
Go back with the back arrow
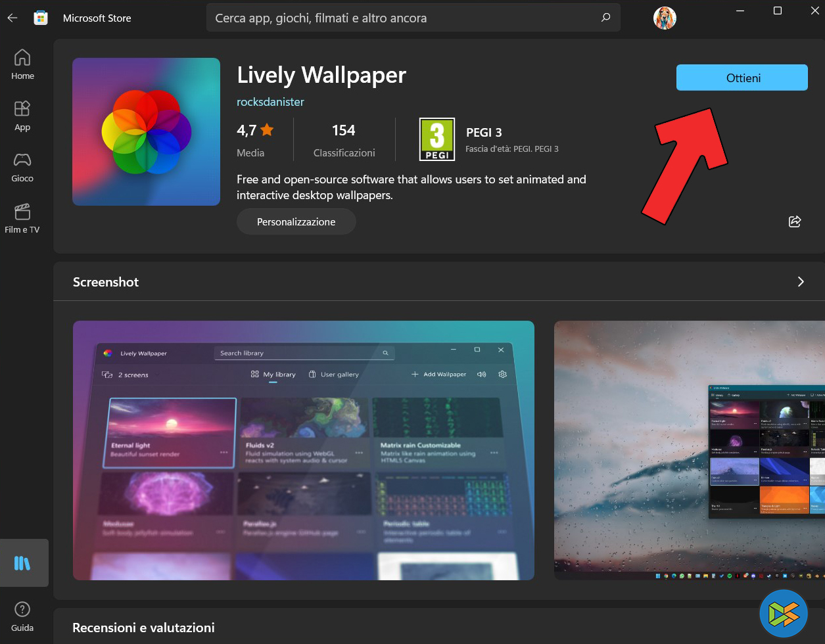(12, 18)
